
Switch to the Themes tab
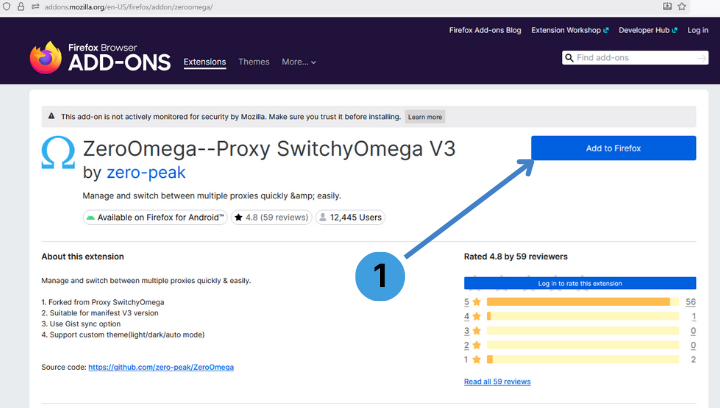254,62
